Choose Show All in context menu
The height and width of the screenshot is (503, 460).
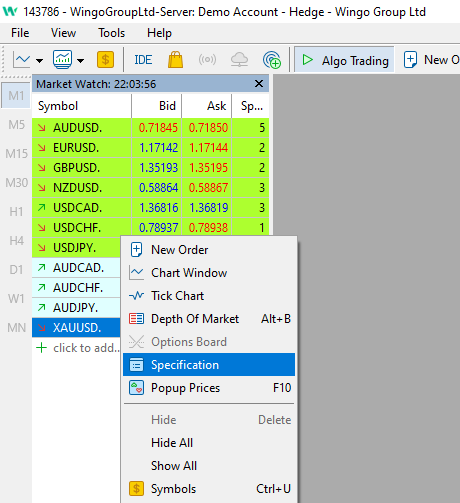click(x=209, y=466)
